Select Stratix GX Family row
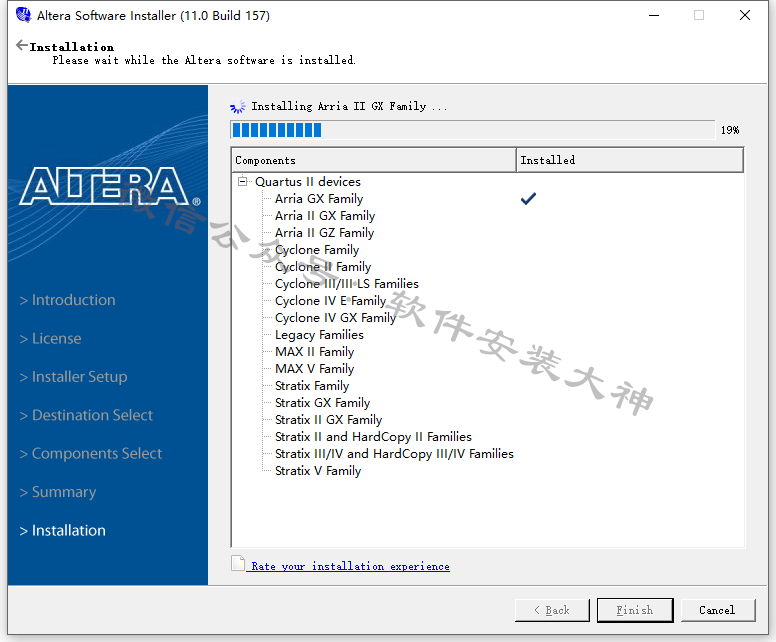Screen dimensions: 776x642 click(323, 403)
